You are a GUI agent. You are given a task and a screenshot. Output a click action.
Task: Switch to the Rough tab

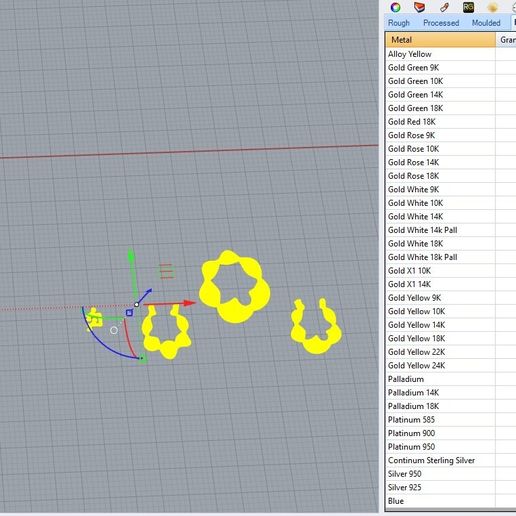(399, 23)
